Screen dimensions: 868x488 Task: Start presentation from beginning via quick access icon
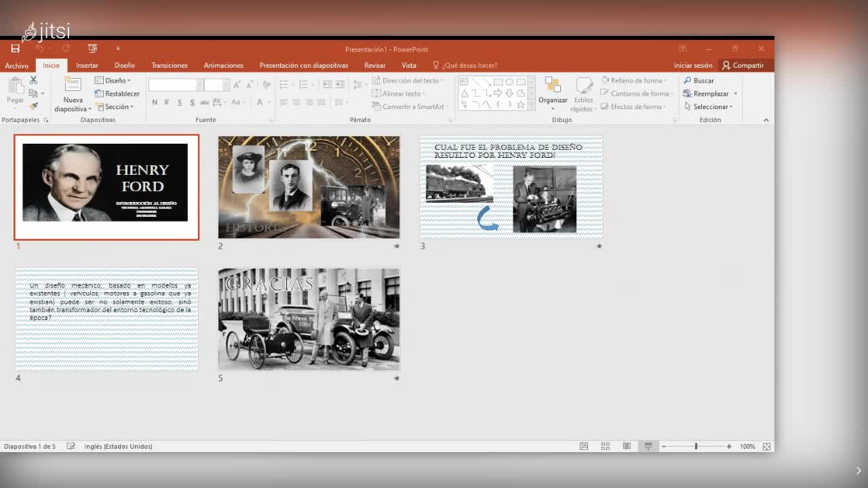pos(93,49)
